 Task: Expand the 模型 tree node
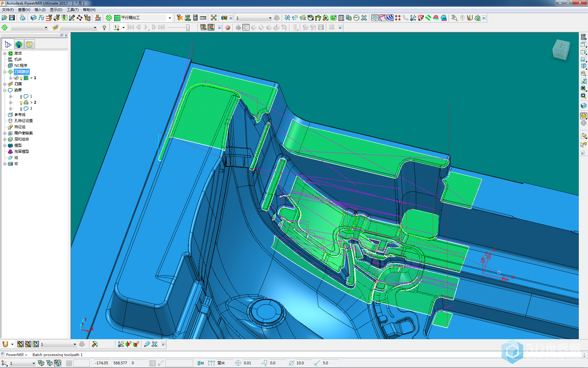coord(5,145)
